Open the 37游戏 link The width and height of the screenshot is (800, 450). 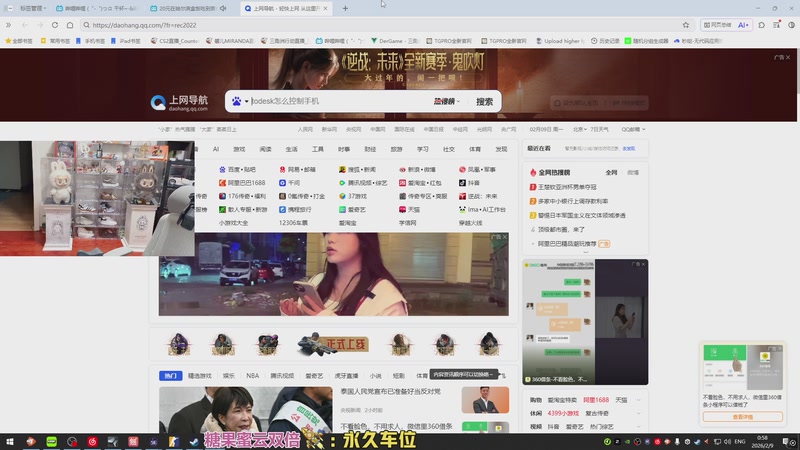coord(353,196)
